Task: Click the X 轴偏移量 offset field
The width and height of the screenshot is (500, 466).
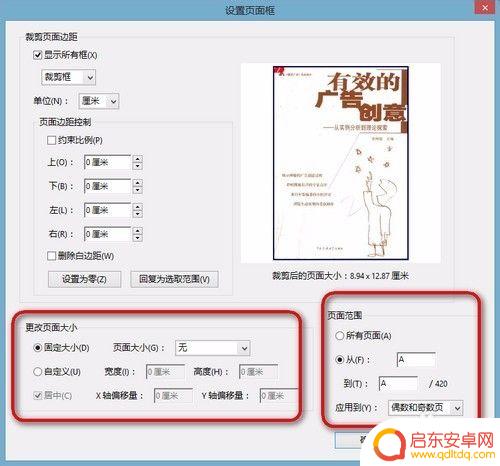Action: point(173,396)
